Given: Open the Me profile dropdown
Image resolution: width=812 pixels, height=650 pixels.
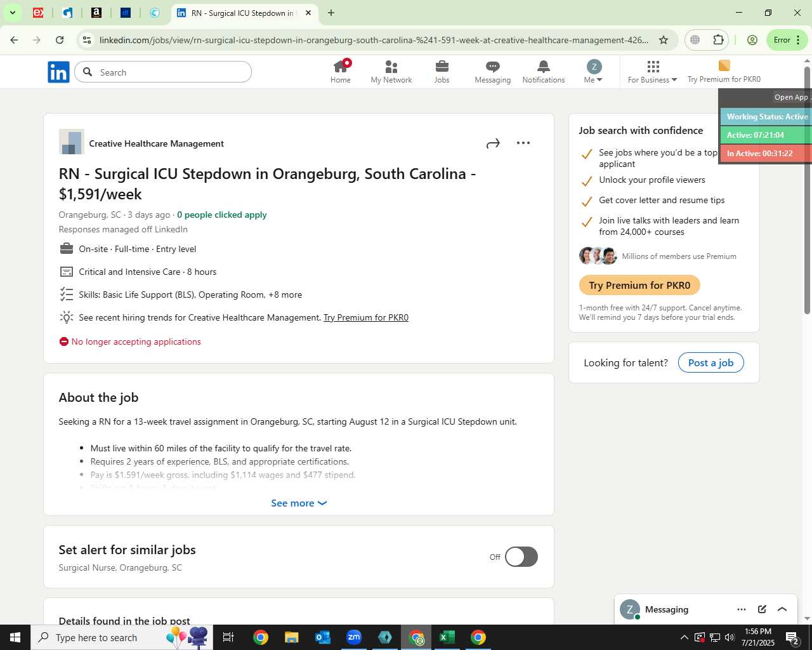Looking at the screenshot, I should 594,72.
